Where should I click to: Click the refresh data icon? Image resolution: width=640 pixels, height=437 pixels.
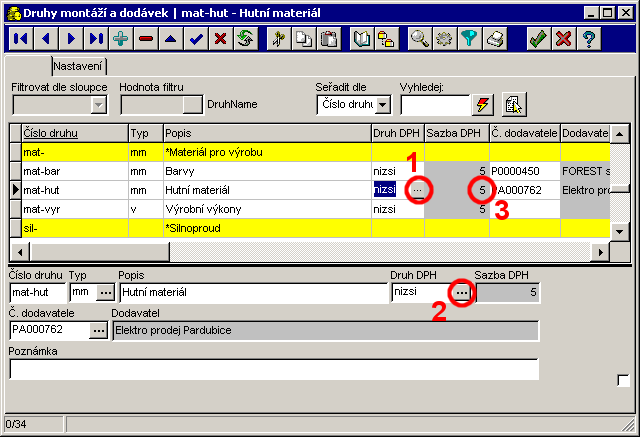coord(245,39)
